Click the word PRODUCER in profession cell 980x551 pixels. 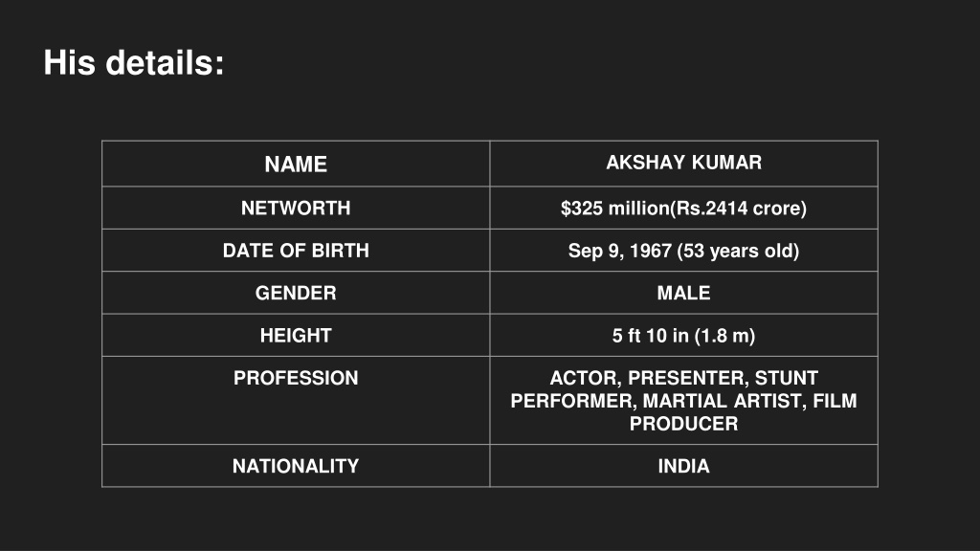[x=683, y=424]
